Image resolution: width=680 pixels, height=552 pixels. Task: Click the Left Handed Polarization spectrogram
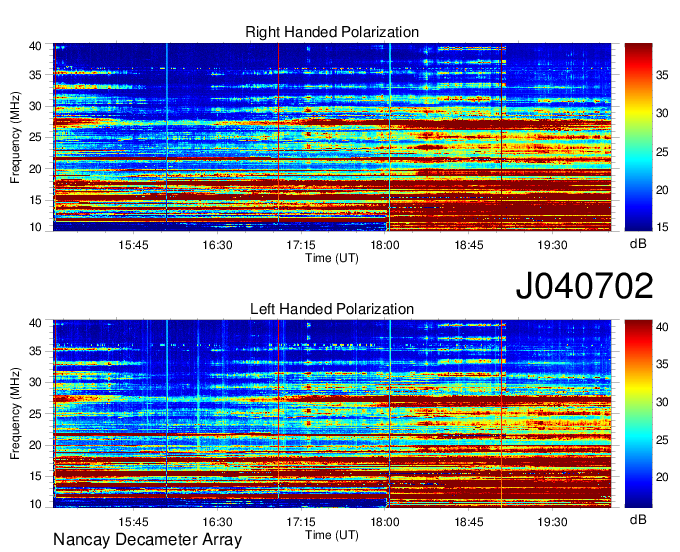(332, 414)
